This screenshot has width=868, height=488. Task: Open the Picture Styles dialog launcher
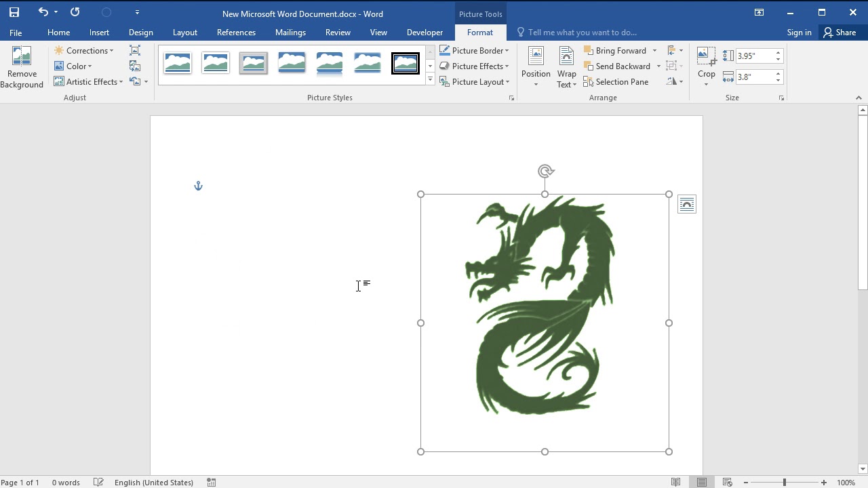[511, 98]
